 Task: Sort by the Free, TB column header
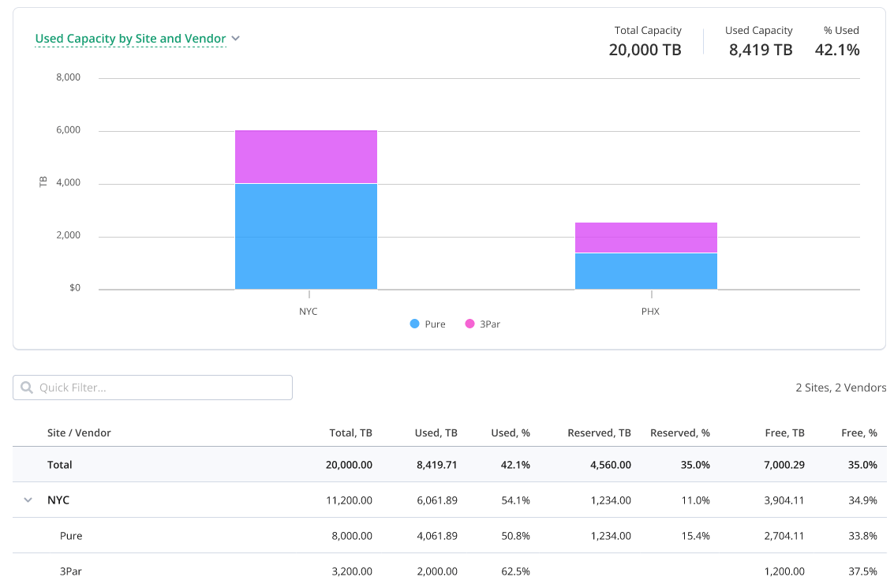(x=785, y=433)
